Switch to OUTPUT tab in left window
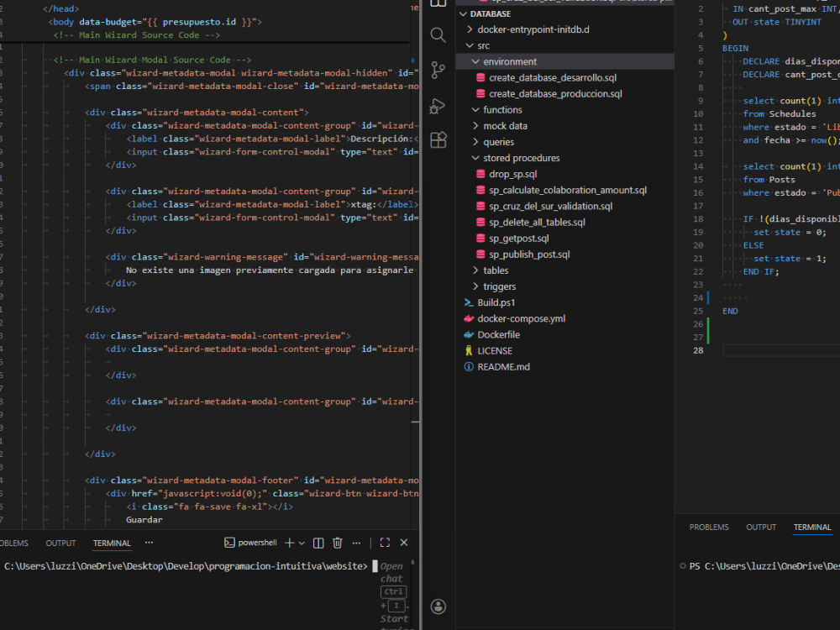 60,543
